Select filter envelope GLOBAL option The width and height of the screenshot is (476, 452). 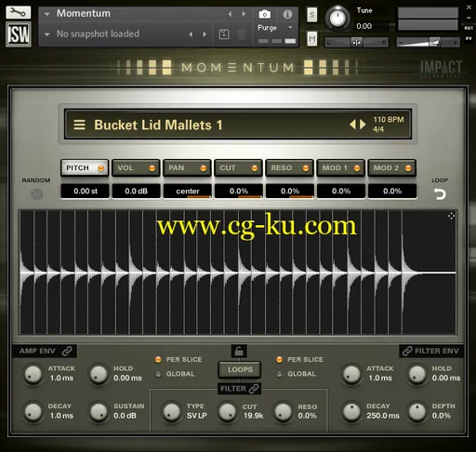297,374
